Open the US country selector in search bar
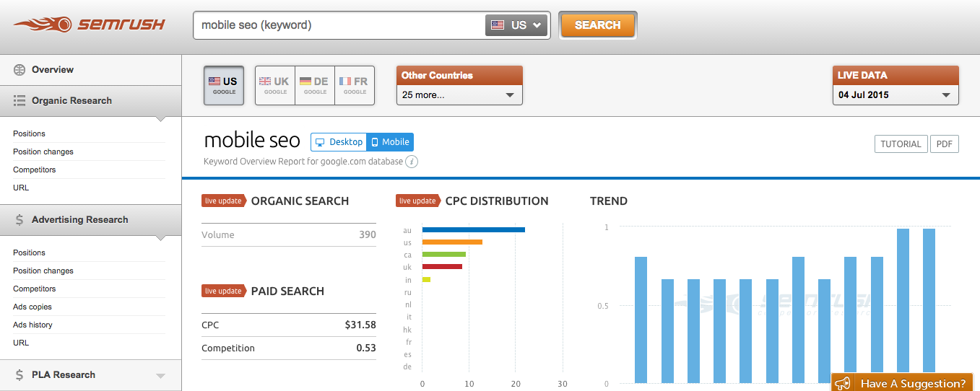Viewport: 980px width, 391px height. click(516, 25)
